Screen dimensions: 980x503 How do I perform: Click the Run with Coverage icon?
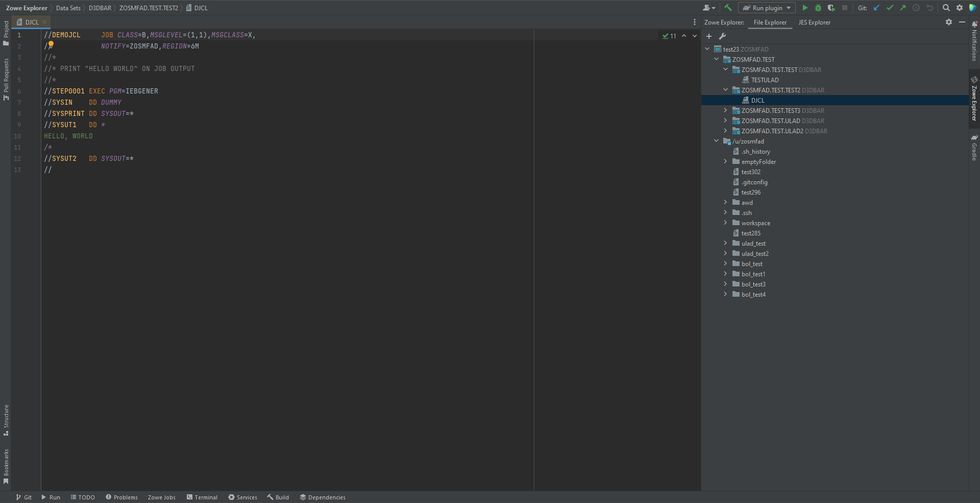click(831, 8)
